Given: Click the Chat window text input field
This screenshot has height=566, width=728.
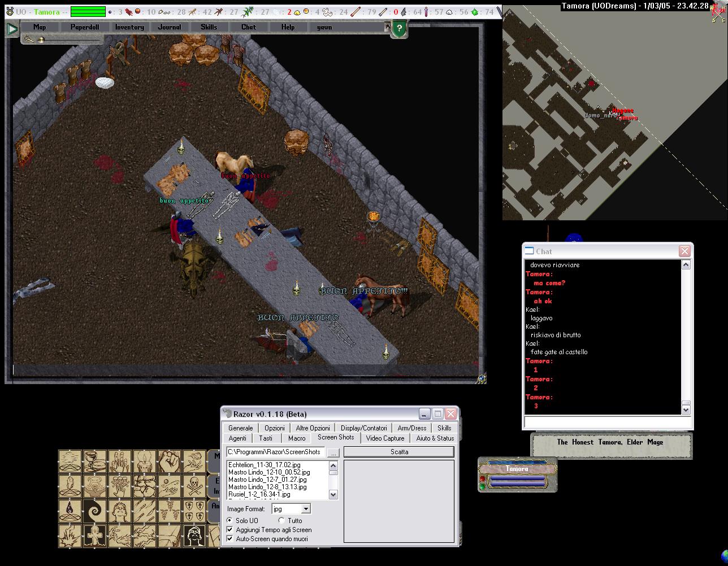Looking at the screenshot, I should (608, 422).
